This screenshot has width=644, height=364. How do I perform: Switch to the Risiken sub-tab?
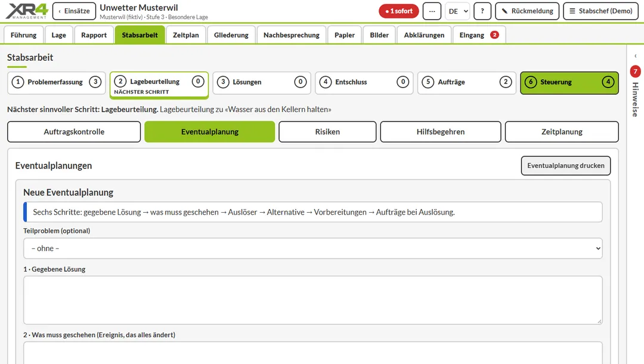pyautogui.click(x=327, y=132)
